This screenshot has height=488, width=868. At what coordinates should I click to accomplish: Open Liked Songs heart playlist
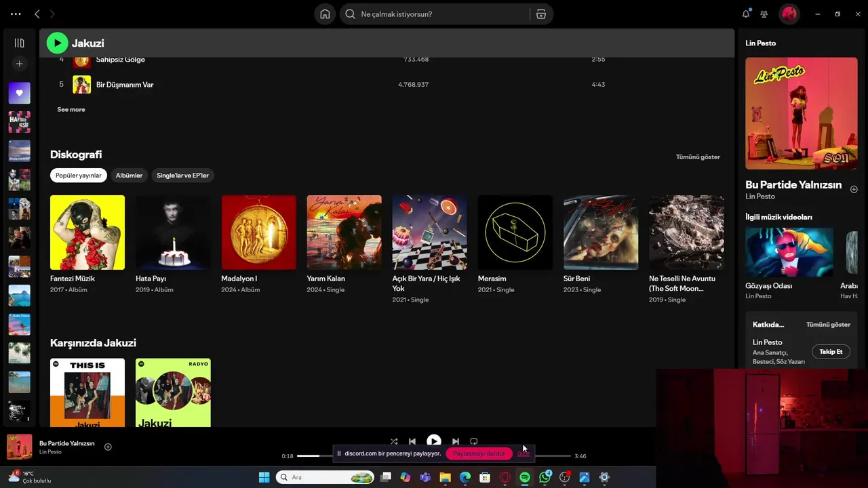pyautogui.click(x=19, y=93)
